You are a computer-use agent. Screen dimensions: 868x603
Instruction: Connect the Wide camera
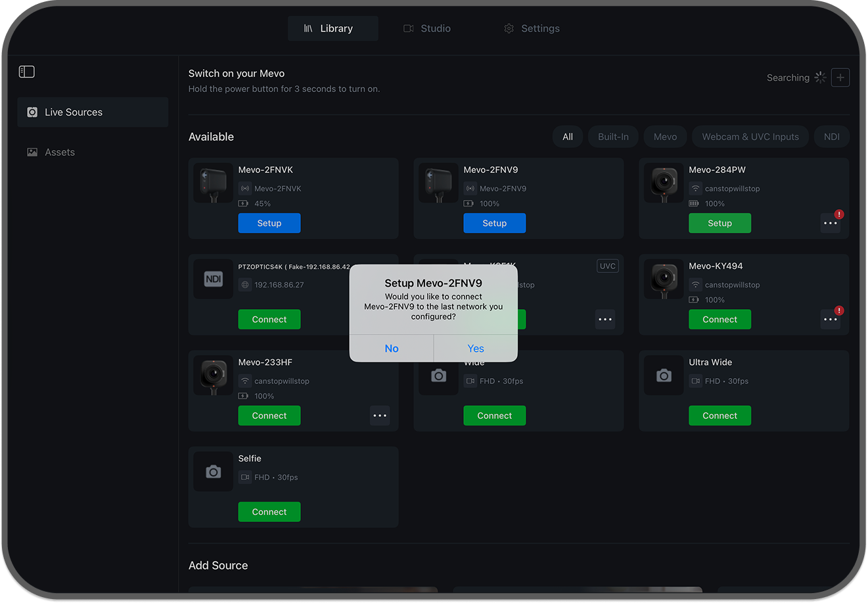click(495, 416)
